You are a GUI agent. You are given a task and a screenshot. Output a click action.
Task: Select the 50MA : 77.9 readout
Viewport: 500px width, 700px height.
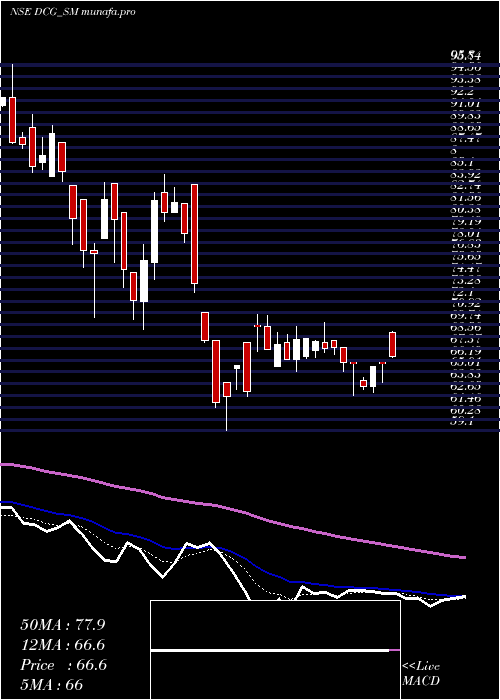tap(63, 625)
